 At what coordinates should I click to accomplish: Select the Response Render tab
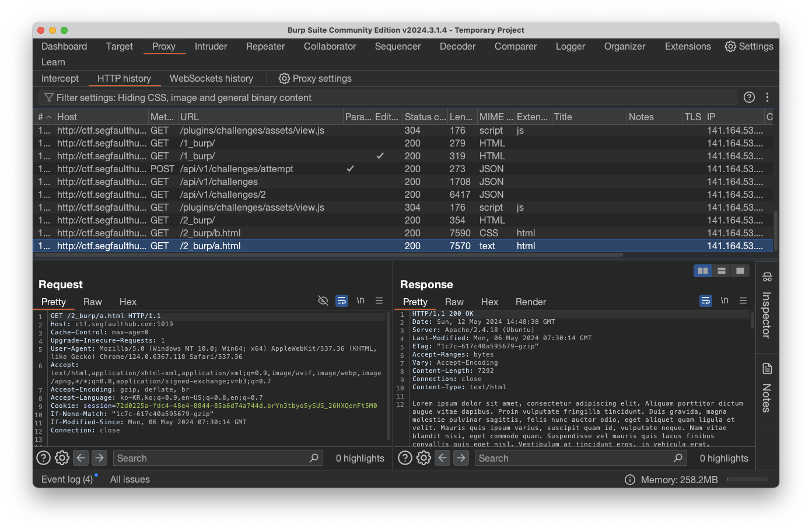coord(531,302)
